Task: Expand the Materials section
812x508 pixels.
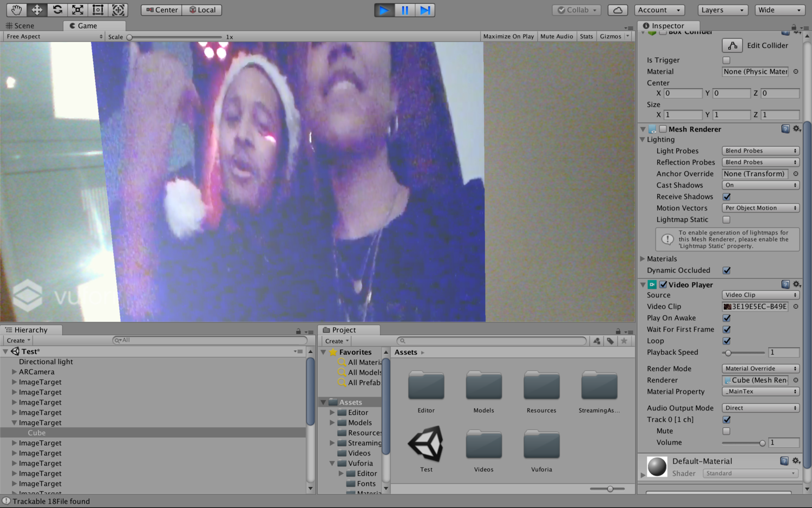Action: [643, 259]
